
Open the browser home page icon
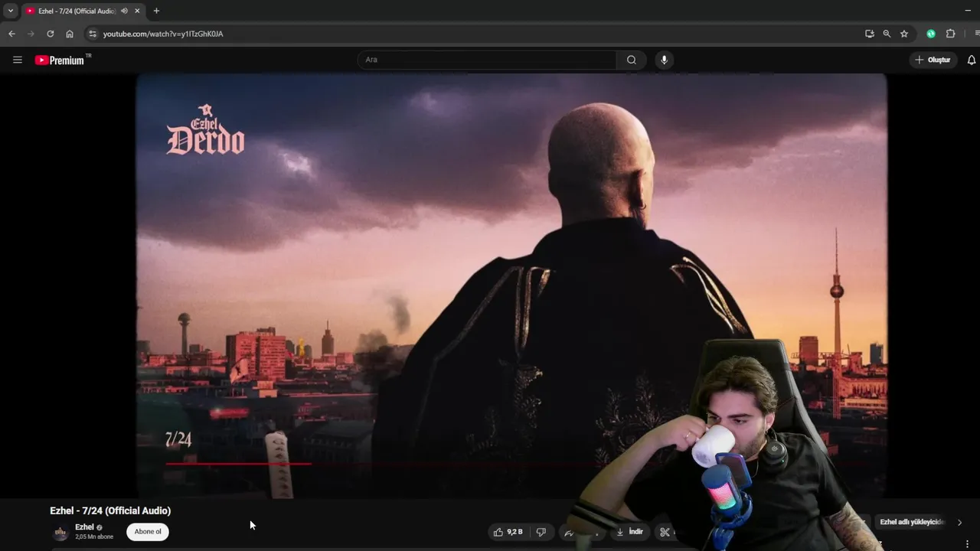click(x=70, y=34)
